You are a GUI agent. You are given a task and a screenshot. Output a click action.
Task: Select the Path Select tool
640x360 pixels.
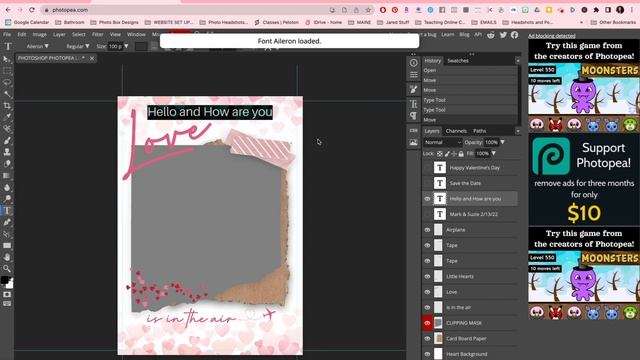[x=7, y=234]
